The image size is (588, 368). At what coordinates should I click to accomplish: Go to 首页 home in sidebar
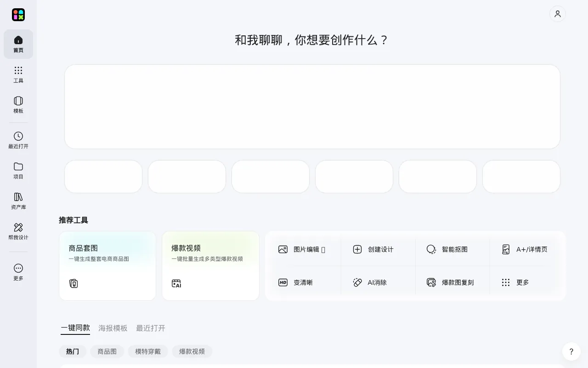click(18, 44)
